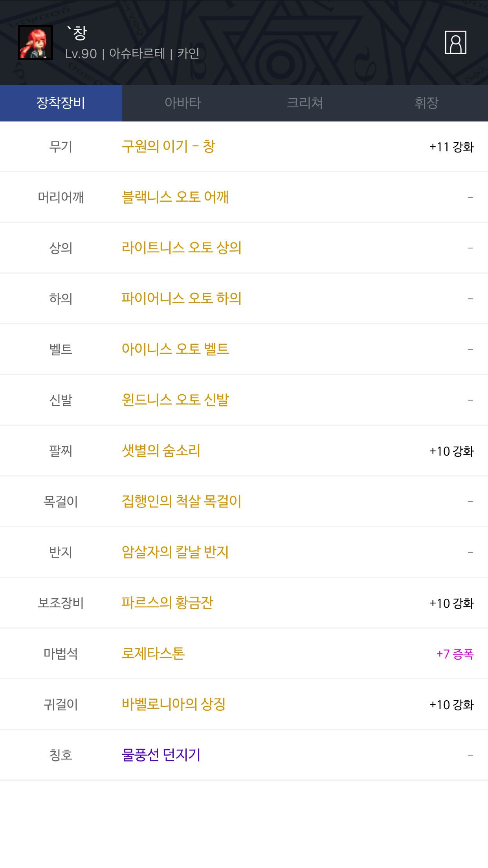Open necklace 집행인의 척살 목걸이
The image size is (488, 868).
click(x=182, y=501)
